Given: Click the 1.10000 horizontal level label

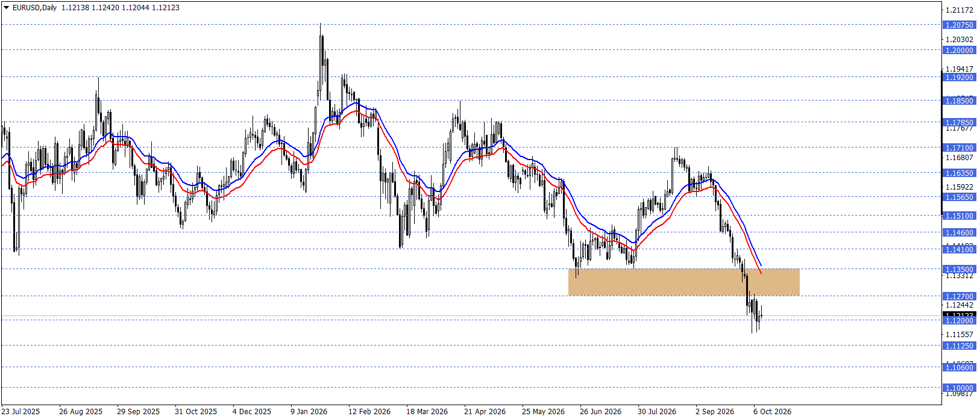Looking at the screenshot, I should point(960,388).
